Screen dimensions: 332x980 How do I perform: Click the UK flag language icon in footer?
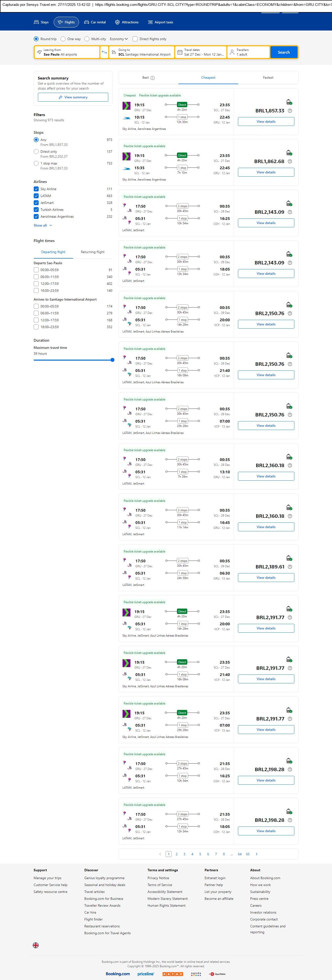pyautogui.click(x=36, y=945)
